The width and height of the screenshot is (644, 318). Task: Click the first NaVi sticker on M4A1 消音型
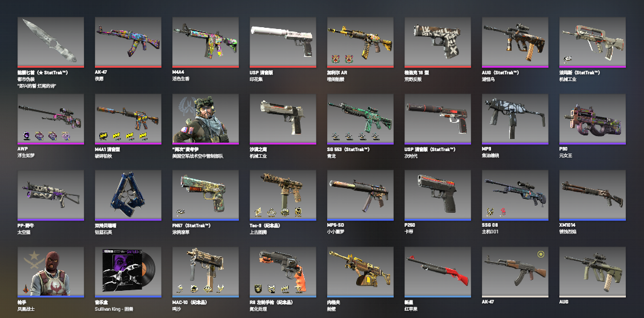103,135
